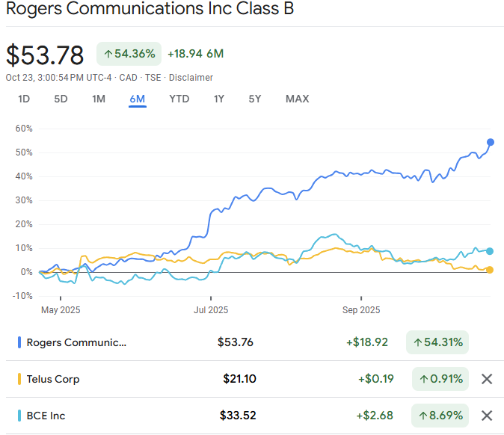Select the 1Y time range tab
Image resolution: width=504 pixels, height=435 pixels.
(x=219, y=99)
